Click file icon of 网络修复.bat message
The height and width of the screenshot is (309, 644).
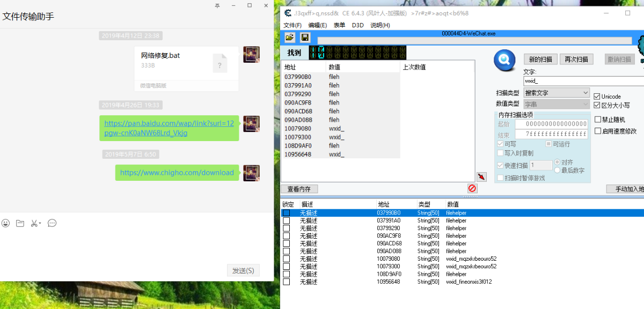tap(220, 63)
